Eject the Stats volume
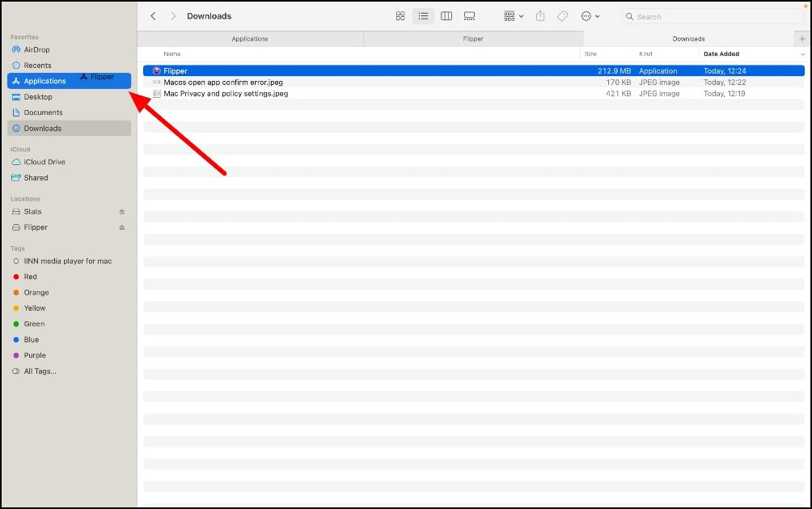 [122, 212]
